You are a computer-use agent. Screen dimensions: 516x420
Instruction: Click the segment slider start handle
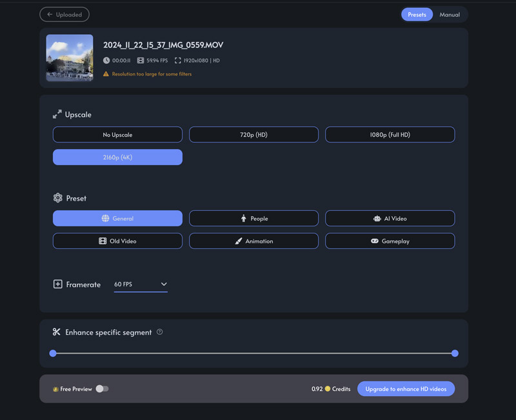coord(53,353)
